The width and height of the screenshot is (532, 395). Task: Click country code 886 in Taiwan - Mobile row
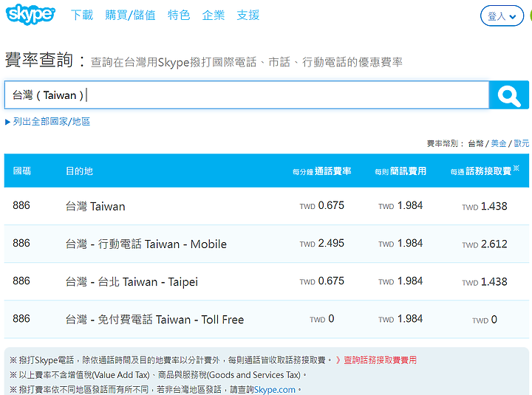click(21, 243)
